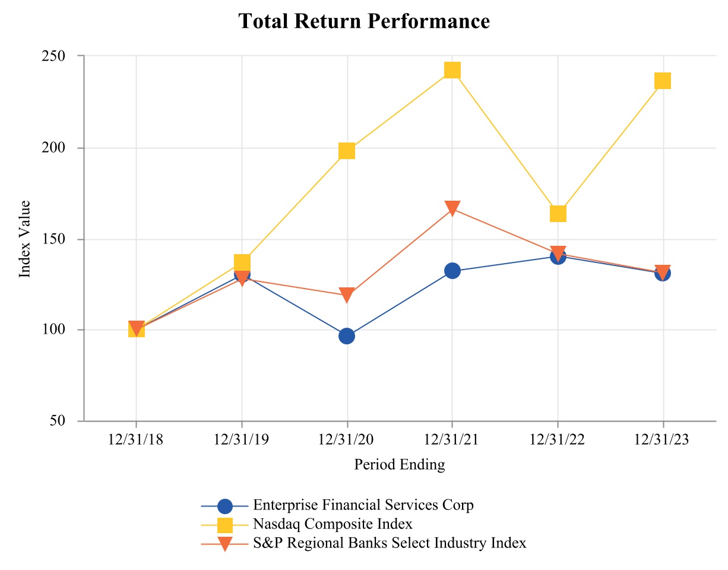Screen dimensions: 728x570
Task: Select the Enterprise Financial circle marker at 12/31/21
Action: point(452,271)
